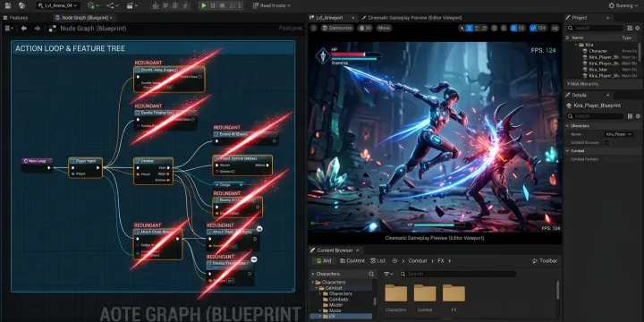The height and width of the screenshot is (322, 644).
Task: Click the Ard add button in Content Browser
Action: coord(323,261)
